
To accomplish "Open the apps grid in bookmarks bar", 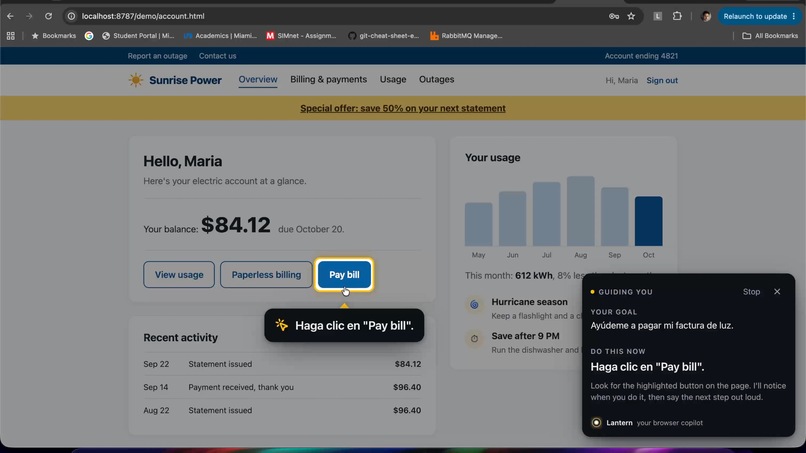I will click(x=11, y=35).
